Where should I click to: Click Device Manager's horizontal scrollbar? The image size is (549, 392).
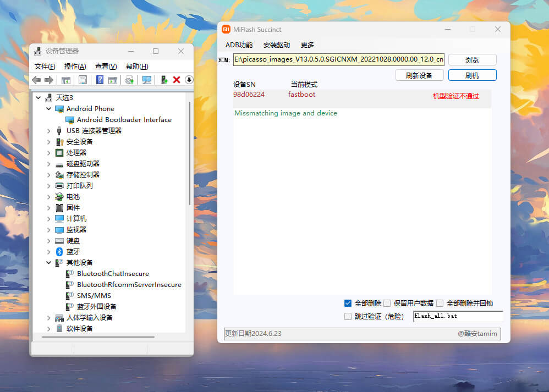98,337
